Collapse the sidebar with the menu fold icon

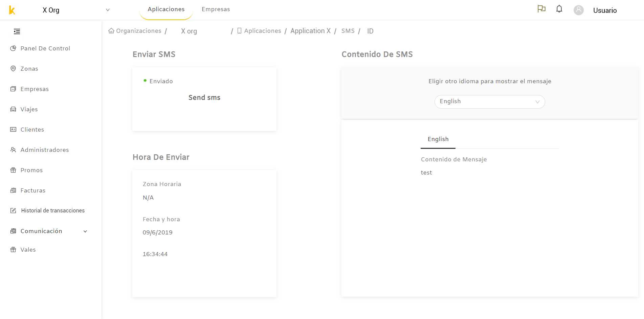(x=17, y=31)
